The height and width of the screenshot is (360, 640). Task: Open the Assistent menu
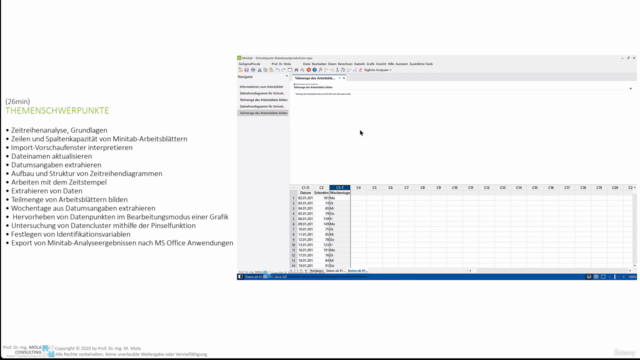(402, 64)
